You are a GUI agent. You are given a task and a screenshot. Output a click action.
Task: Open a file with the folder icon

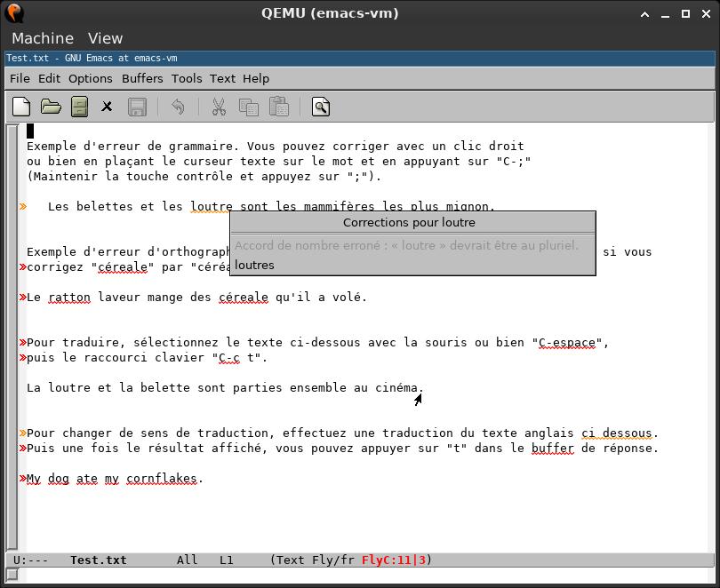tap(51, 107)
